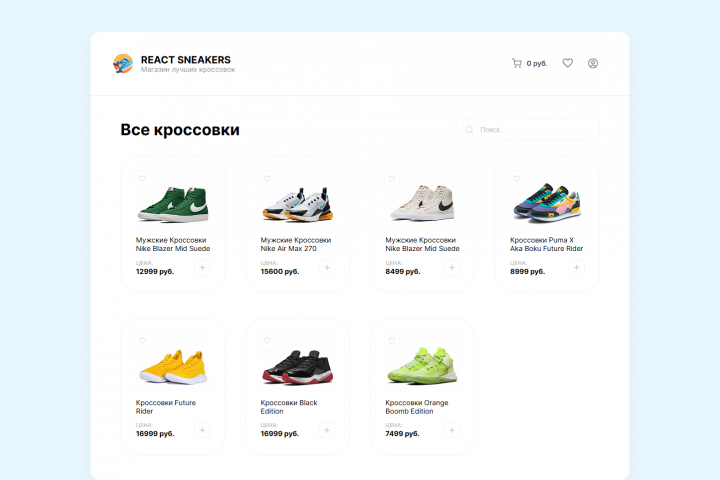The image size is (720, 480).
Task: Add the 12999 руб. sneakers with plus
Action: pos(202,267)
